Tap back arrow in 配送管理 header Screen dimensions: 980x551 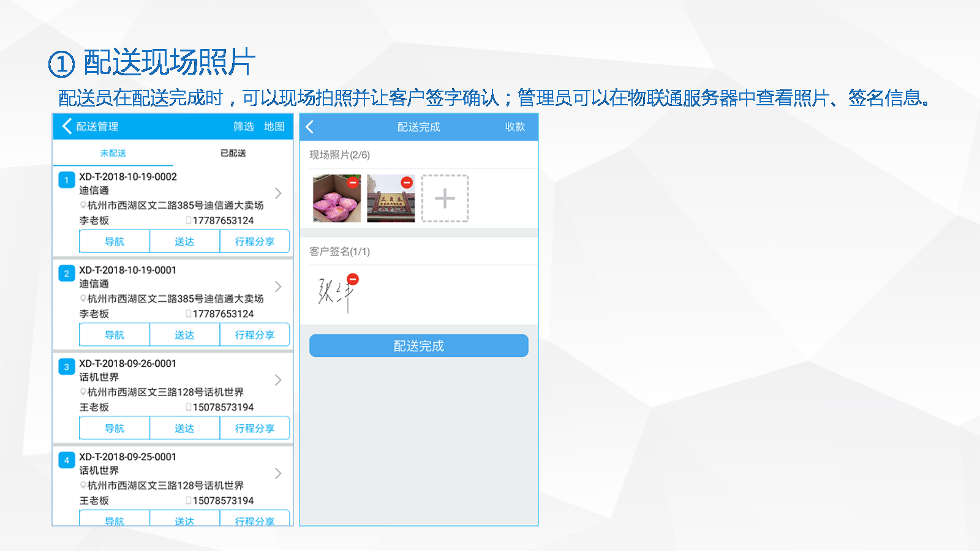67,126
